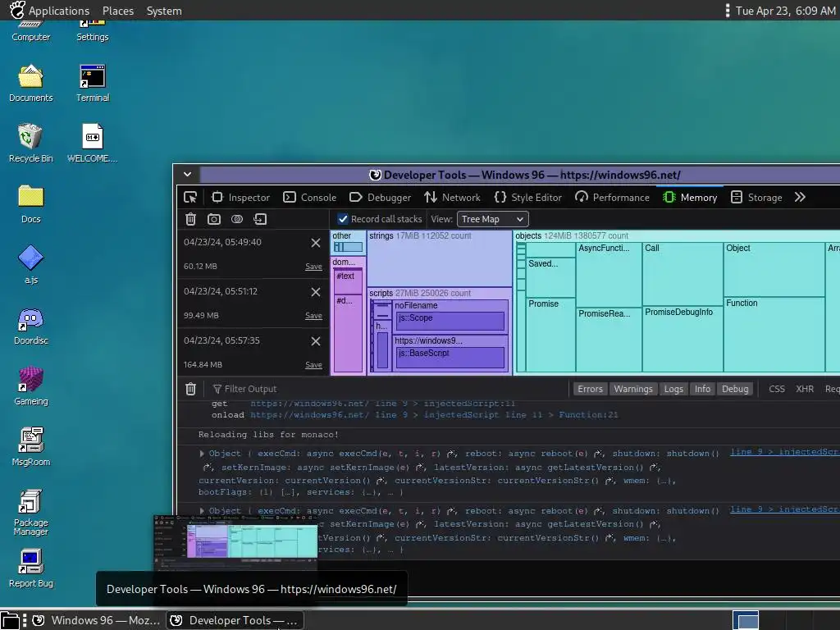The width and height of the screenshot is (840, 630).
Task: Select the AsyncFuncti... tree map block
Action: click(609, 274)
